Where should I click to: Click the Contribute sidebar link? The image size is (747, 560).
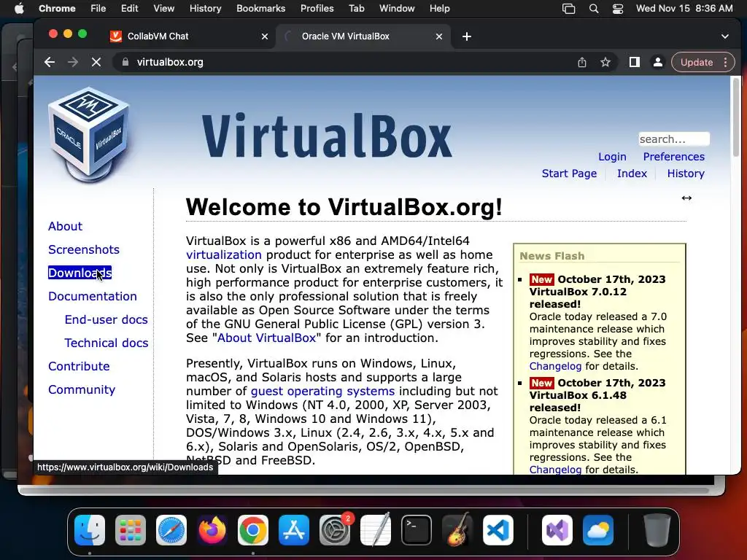pos(79,366)
